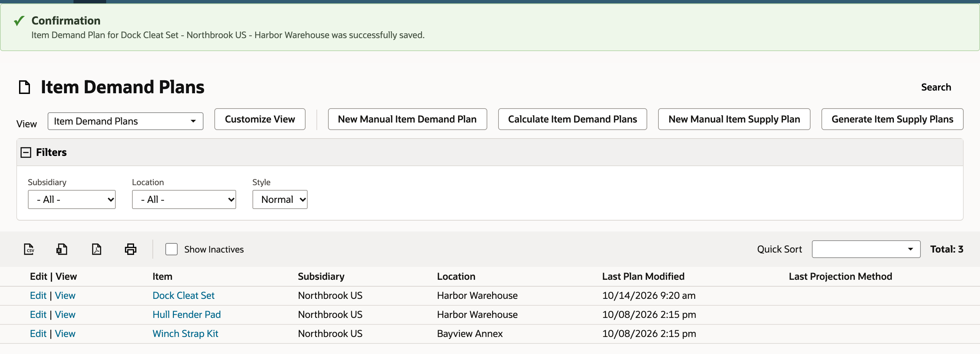Click the page icon beside Item Demand Plans

[25, 87]
